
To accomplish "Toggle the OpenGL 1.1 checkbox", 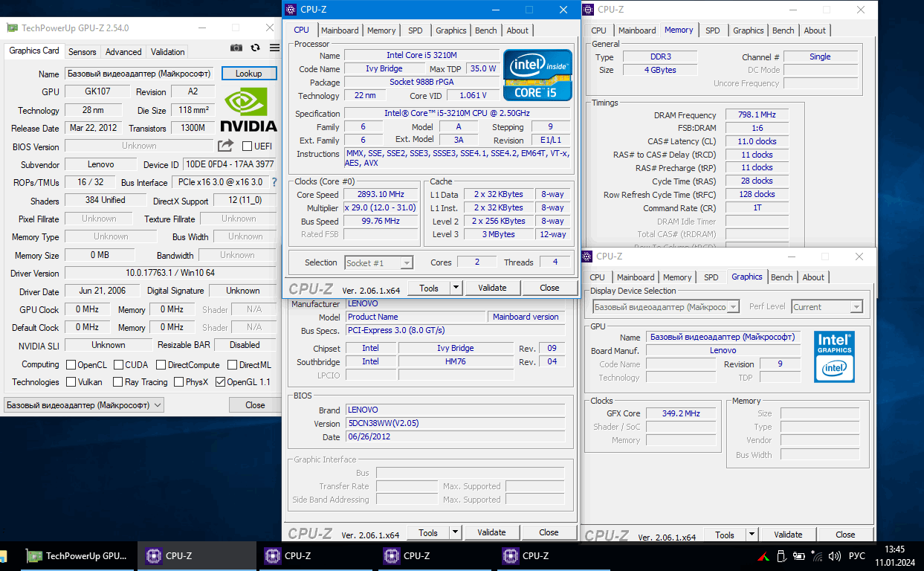I will (x=221, y=382).
